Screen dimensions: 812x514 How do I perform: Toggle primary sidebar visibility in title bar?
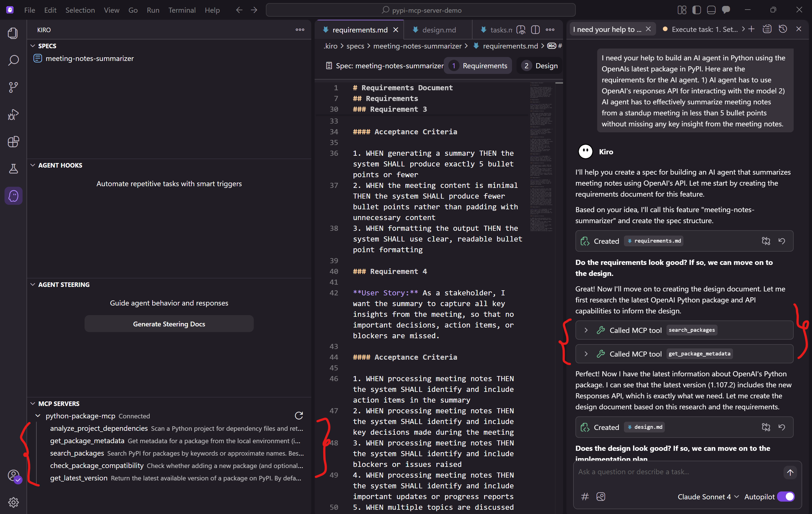pos(696,10)
